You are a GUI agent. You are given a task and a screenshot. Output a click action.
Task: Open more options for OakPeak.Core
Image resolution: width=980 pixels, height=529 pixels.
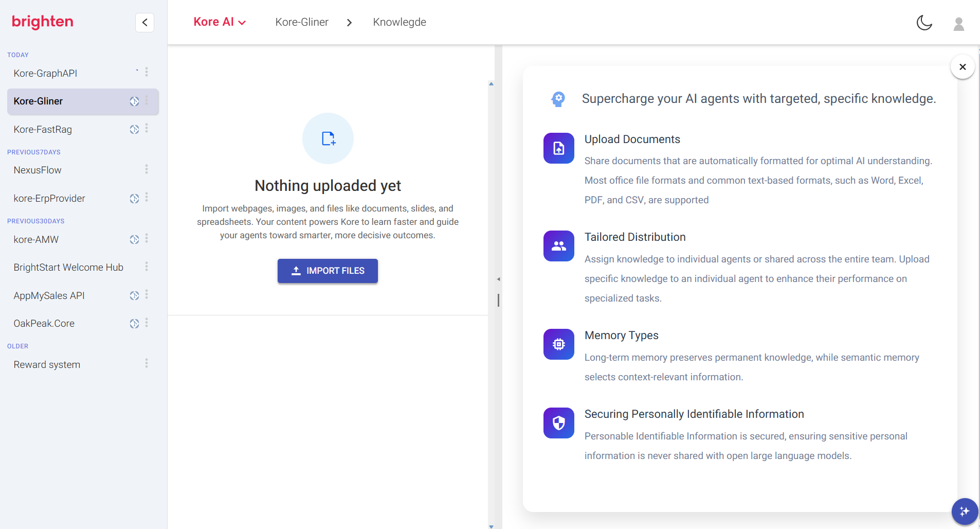pyautogui.click(x=147, y=323)
